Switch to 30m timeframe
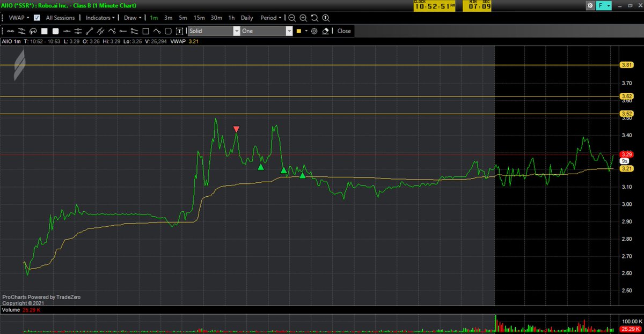 click(x=216, y=18)
